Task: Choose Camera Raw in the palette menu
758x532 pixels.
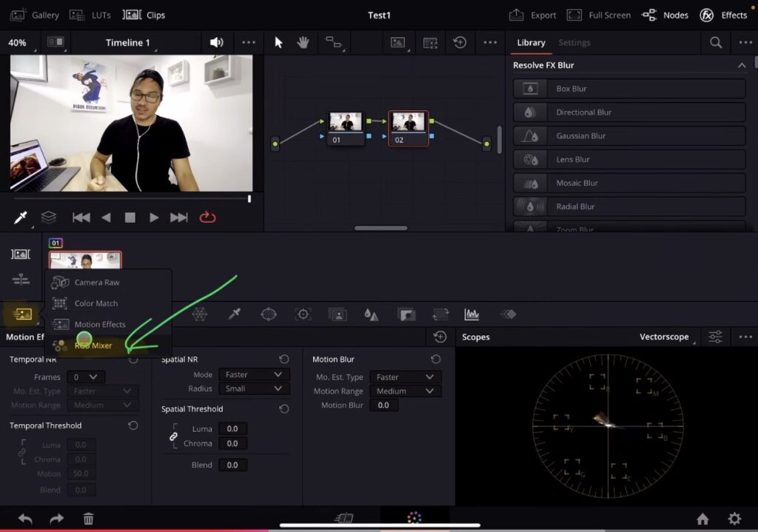Action: tap(96, 283)
